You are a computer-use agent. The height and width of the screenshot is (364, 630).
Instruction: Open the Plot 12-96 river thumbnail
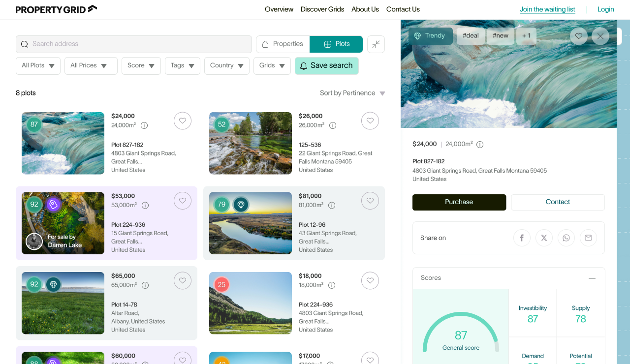pos(251,223)
